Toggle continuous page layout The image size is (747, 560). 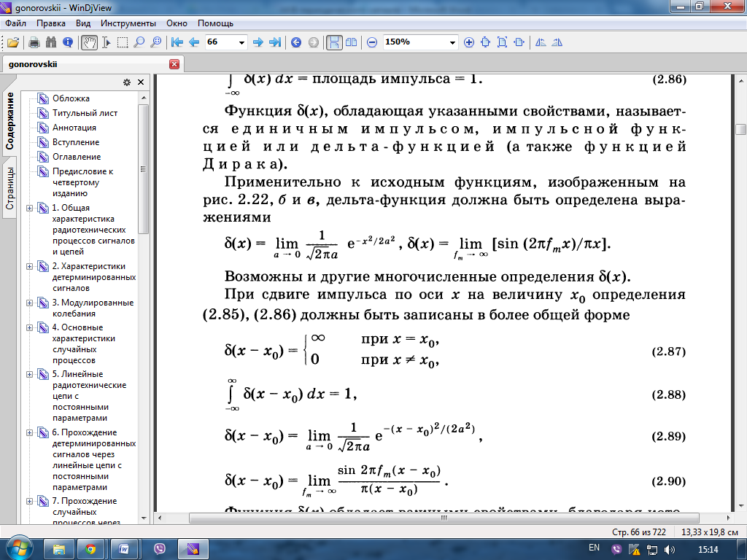(x=334, y=42)
